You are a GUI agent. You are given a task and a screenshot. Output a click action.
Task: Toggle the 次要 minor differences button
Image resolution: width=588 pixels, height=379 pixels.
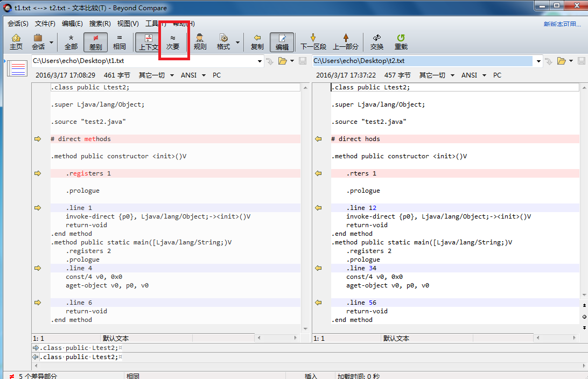click(172, 42)
